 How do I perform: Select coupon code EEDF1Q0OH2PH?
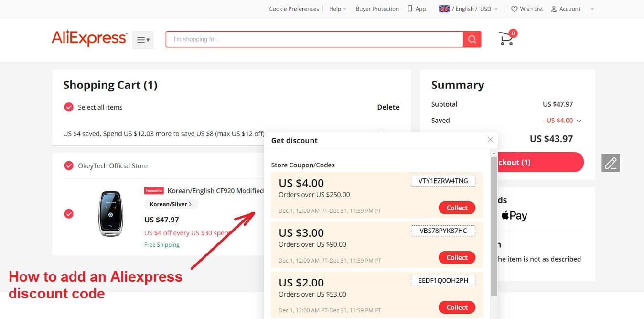coord(443,281)
